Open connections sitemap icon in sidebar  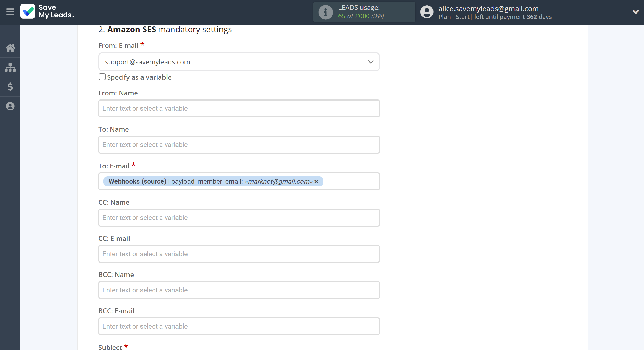(10, 67)
